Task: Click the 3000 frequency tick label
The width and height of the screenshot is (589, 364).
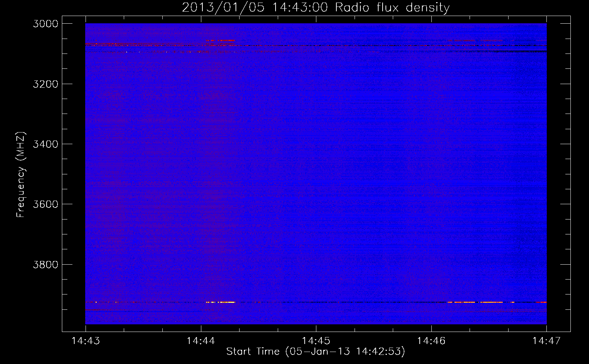Action: (x=46, y=24)
